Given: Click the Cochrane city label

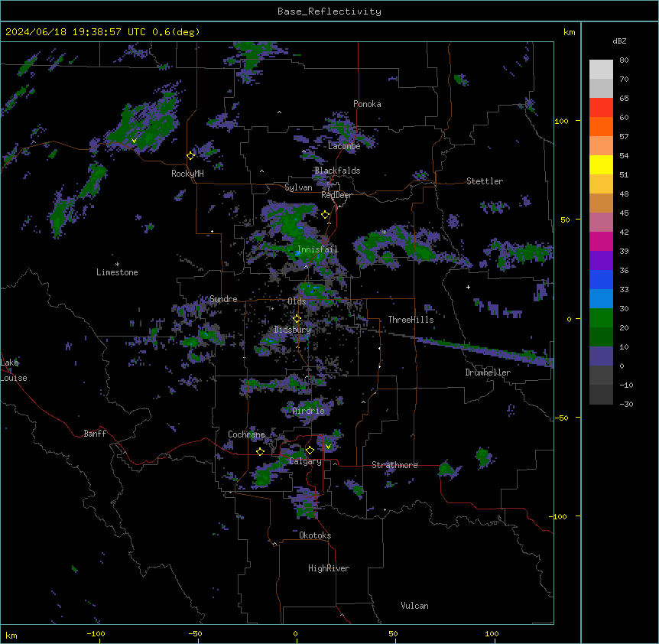Looking at the screenshot, I should tap(246, 434).
